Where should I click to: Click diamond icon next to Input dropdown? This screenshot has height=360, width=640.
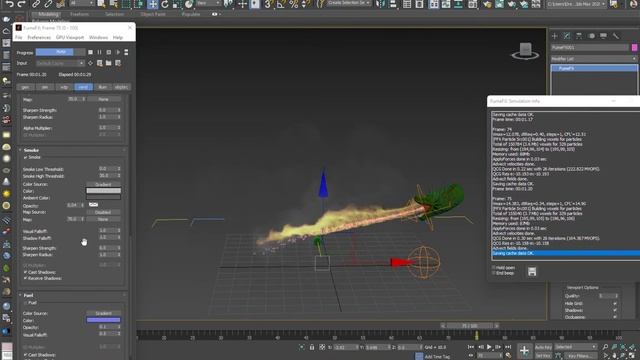click(90, 63)
